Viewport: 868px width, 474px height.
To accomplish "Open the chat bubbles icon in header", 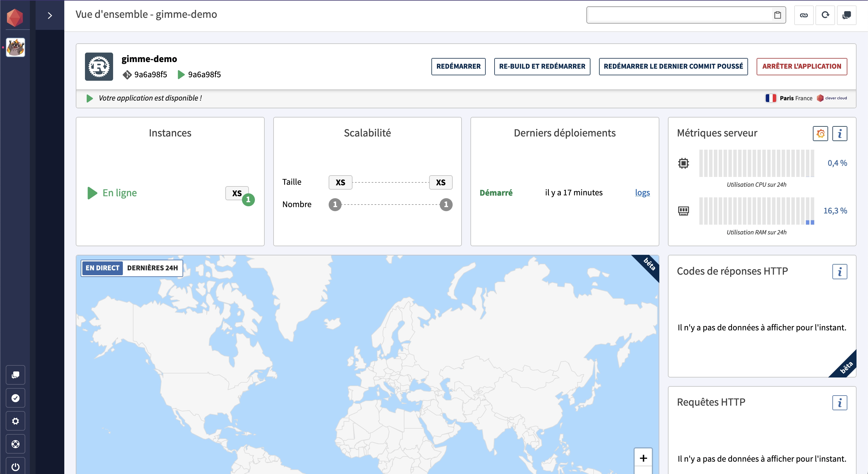I will [846, 15].
